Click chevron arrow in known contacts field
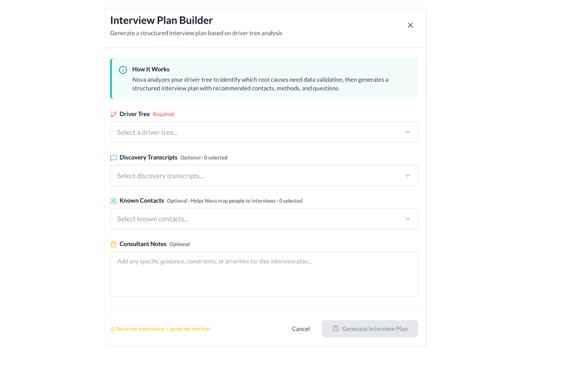Image resolution: width=566 pixels, height=392 pixels. [x=408, y=219]
